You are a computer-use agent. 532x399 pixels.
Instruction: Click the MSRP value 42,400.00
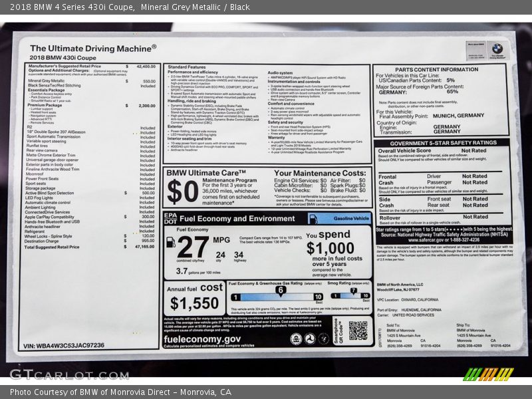(x=146, y=66)
